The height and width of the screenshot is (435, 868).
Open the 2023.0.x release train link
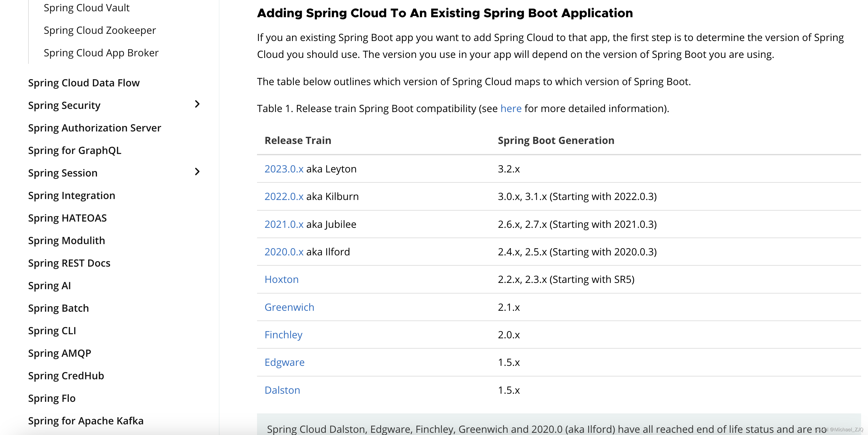pyautogui.click(x=284, y=169)
